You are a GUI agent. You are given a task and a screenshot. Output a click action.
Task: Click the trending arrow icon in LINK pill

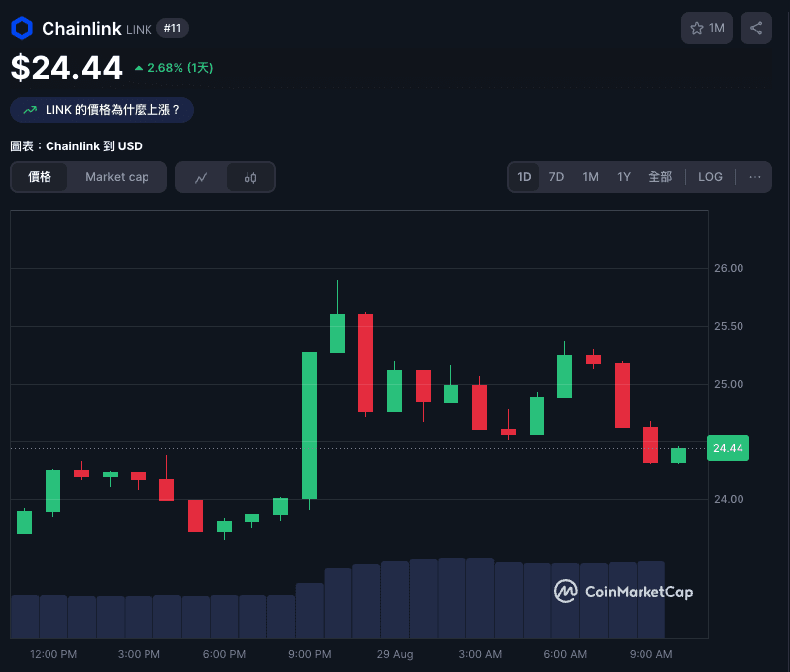pyautogui.click(x=30, y=110)
